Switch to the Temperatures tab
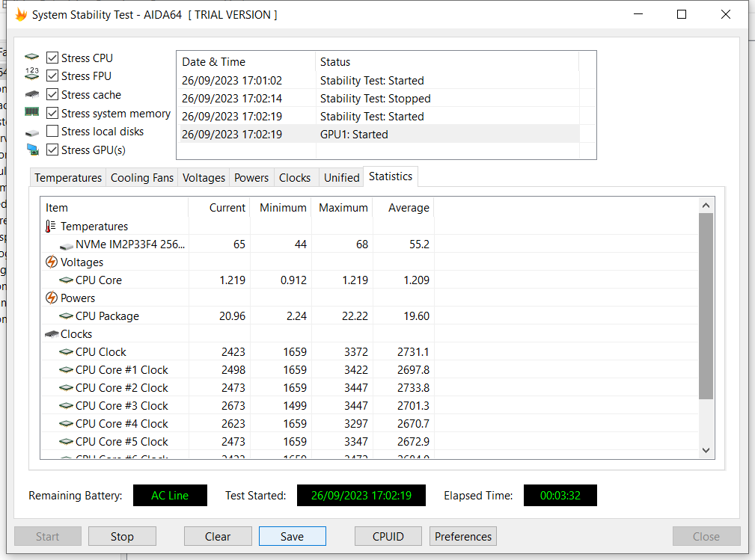The image size is (755, 560). (x=68, y=177)
